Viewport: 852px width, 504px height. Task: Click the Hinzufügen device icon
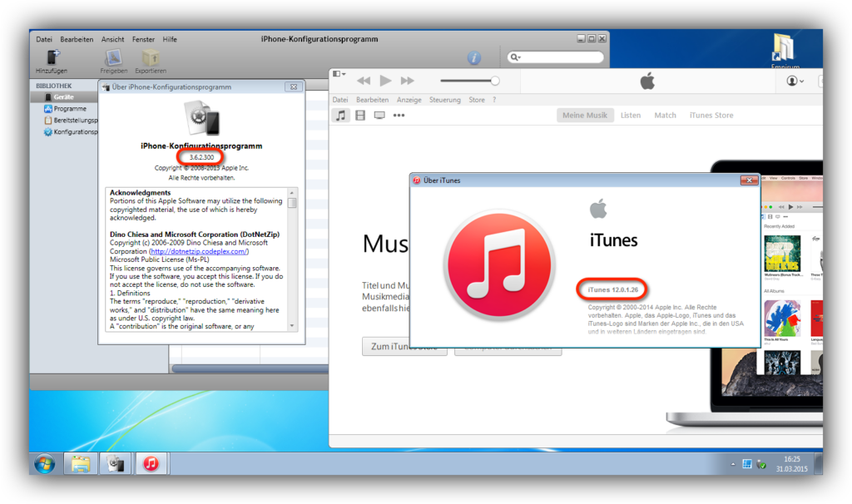click(52, 57)
